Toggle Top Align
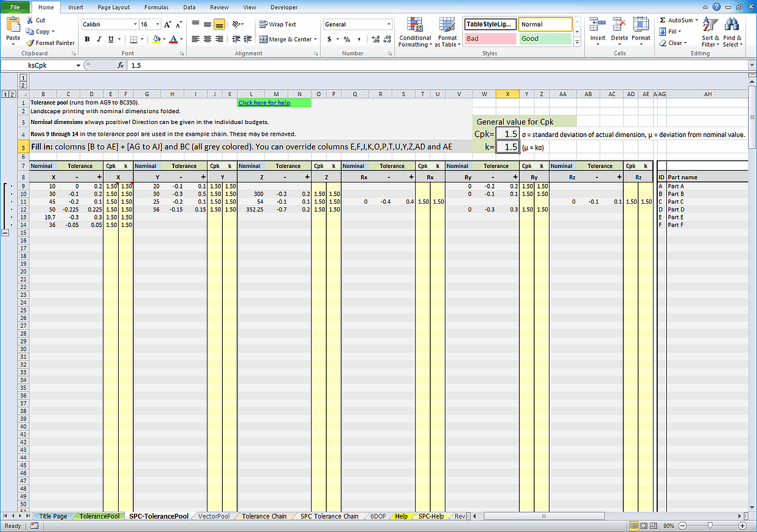The height and width of the screenshot is (532, 757). (x=195, y=24)
